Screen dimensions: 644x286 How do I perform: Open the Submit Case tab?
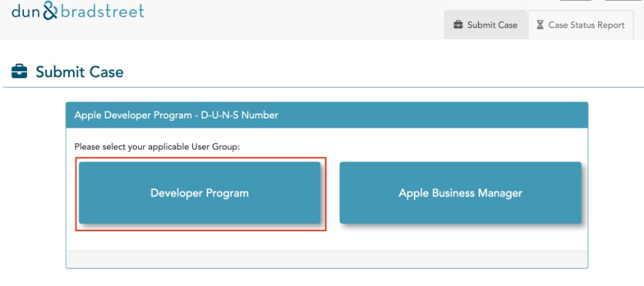pyautogui.click(x=486, y=25)
